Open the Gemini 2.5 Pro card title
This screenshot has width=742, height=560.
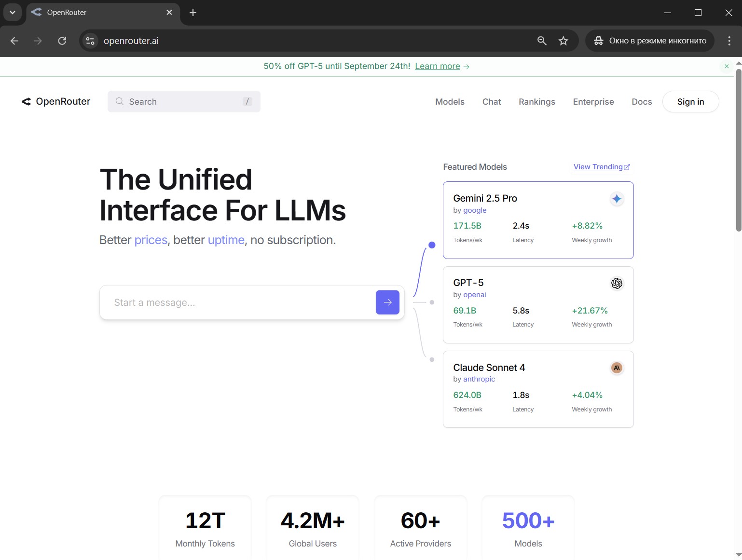[x=485, y=198]
